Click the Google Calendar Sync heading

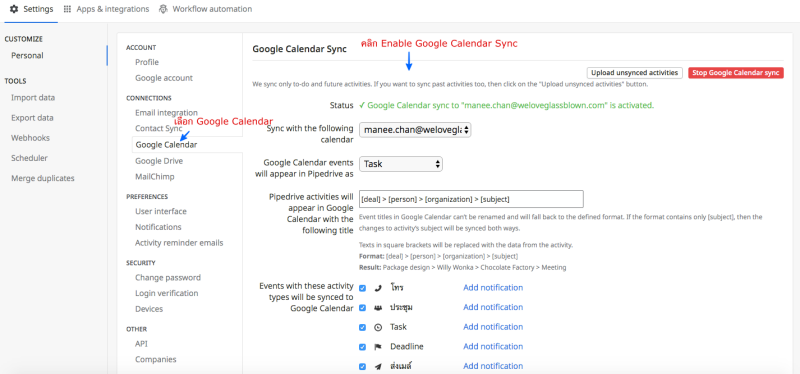click(x=299, y=49)
